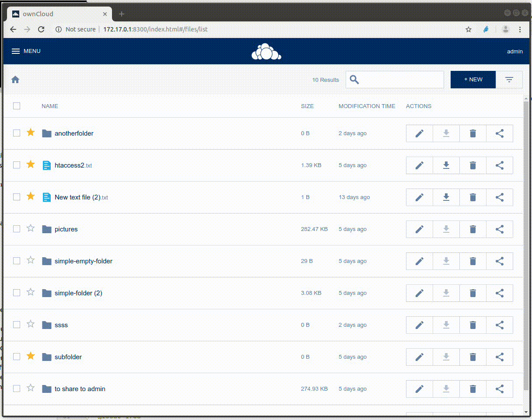Select checkbox for simple-empty-folder
Image resolution: width=532 pixels, height=420 pixels.
17,261
